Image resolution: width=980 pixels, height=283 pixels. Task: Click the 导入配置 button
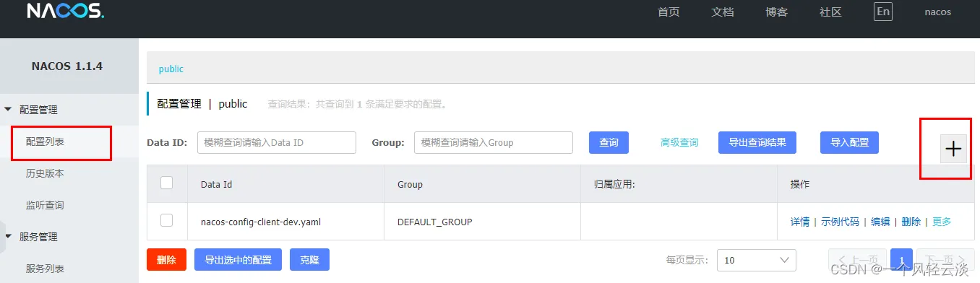click(849, 142)
